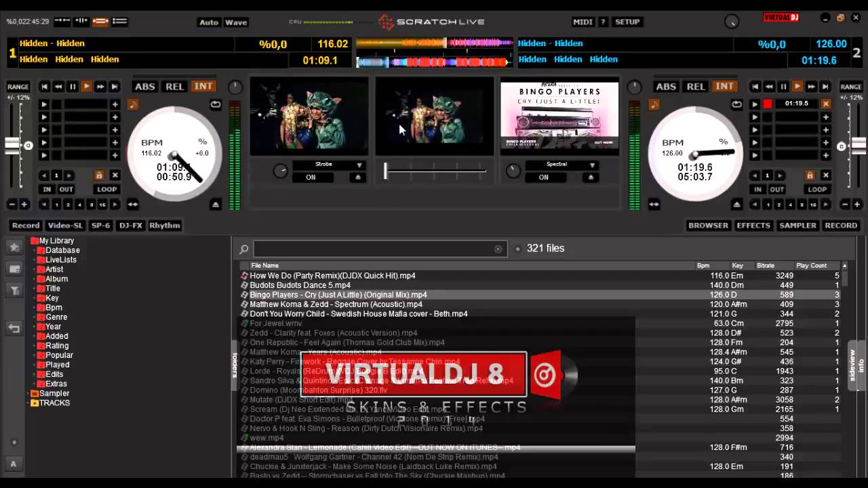Click the filter funnel sidebar icon

[14, 290]
